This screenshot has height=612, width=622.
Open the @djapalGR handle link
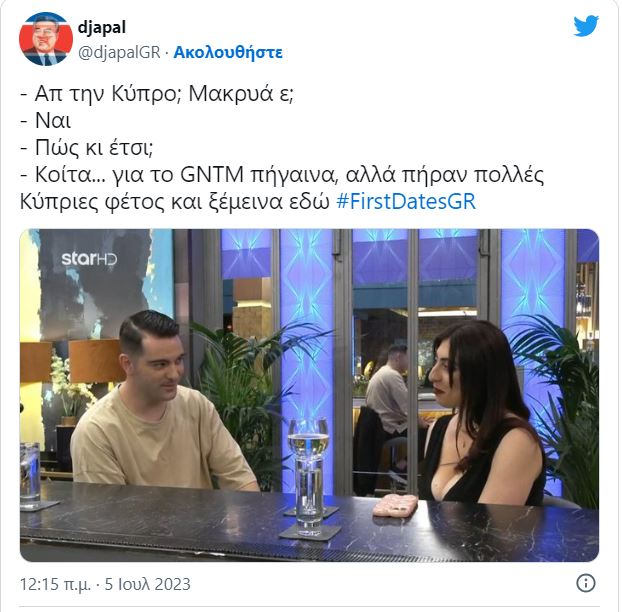pyautogui.click(x=119, y=52)
